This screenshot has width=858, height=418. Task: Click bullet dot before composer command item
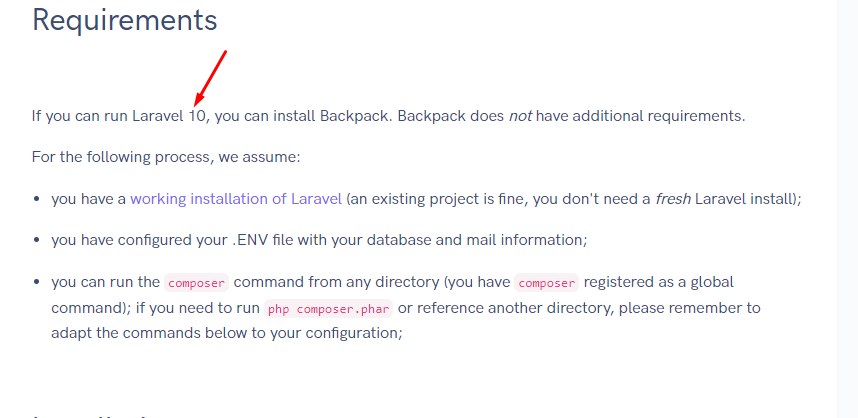(x=37, y=282)
